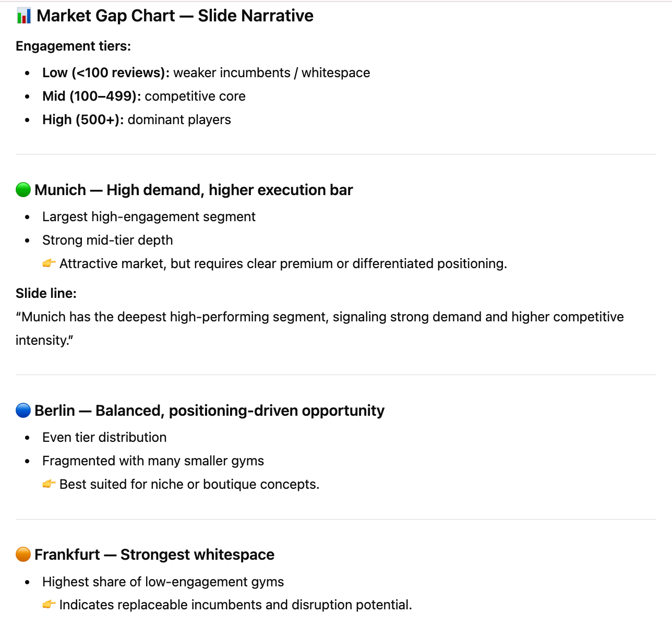Screen dimensions: 672x626
Task: Click the "Highest share of low-engagement gyms" bullet
Action: (163, 582)
